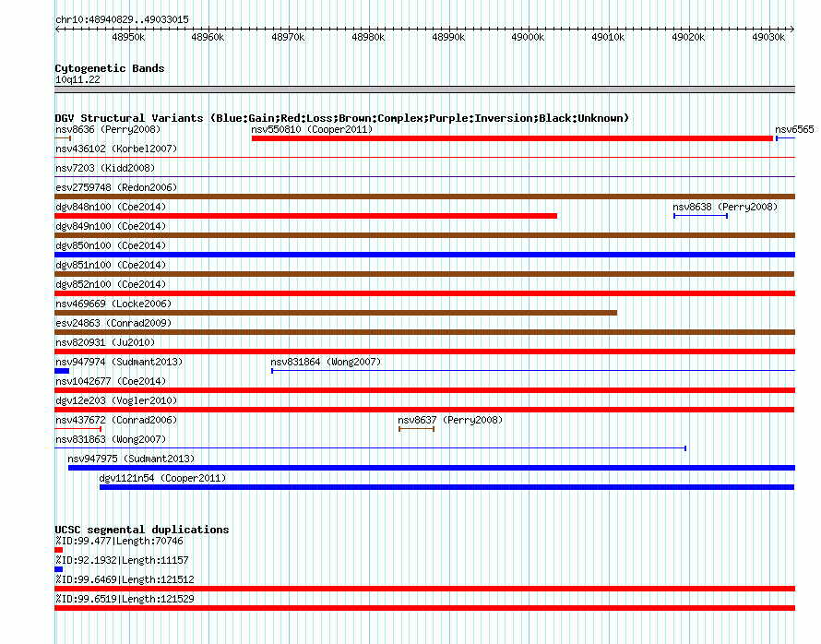This screenshot has height=644, width=821.
Task: Click the nsv7203 (Kidd2008) label
Action: 105,168
